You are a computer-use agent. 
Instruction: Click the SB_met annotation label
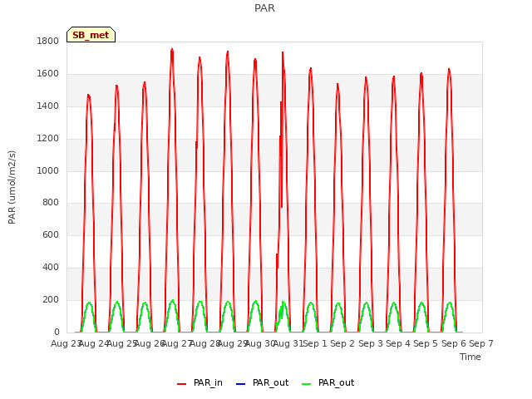coord(91,35)
